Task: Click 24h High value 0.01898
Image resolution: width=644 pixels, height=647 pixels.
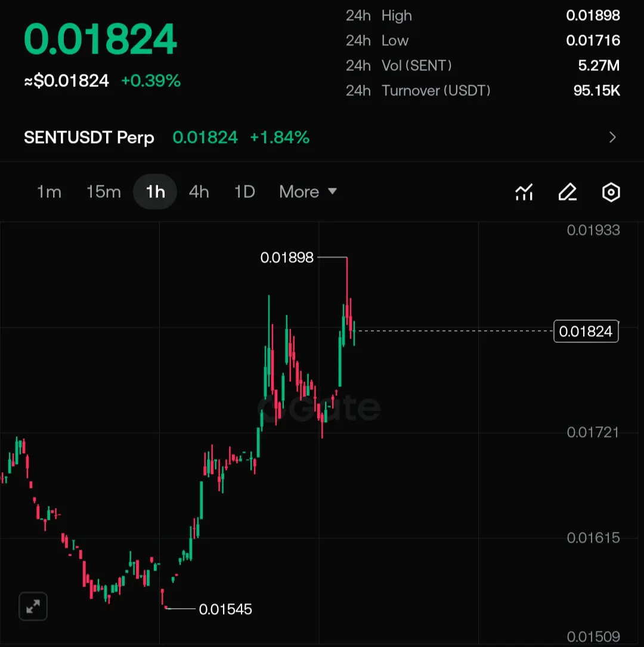Action: click(x=593, y=16)
